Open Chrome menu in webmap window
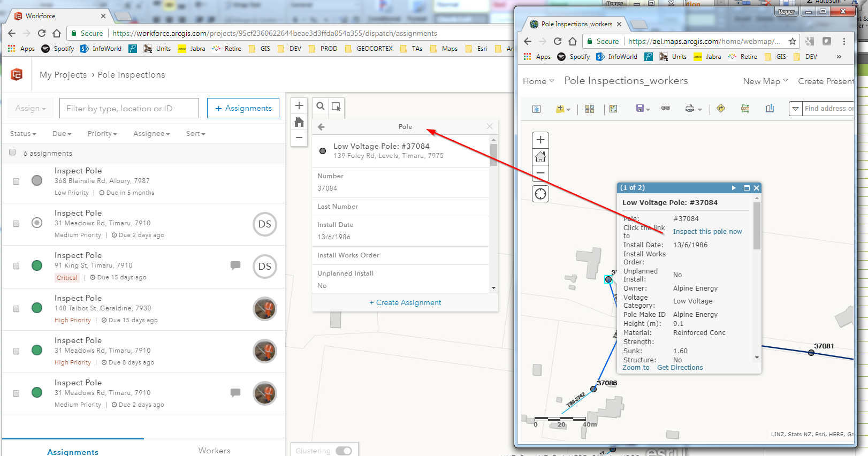 (844, 41)
